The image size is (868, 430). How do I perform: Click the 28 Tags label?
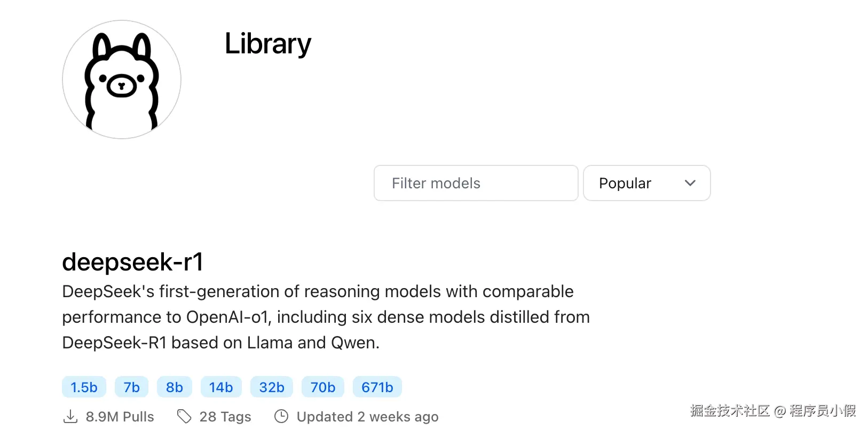tap(225, 417)
